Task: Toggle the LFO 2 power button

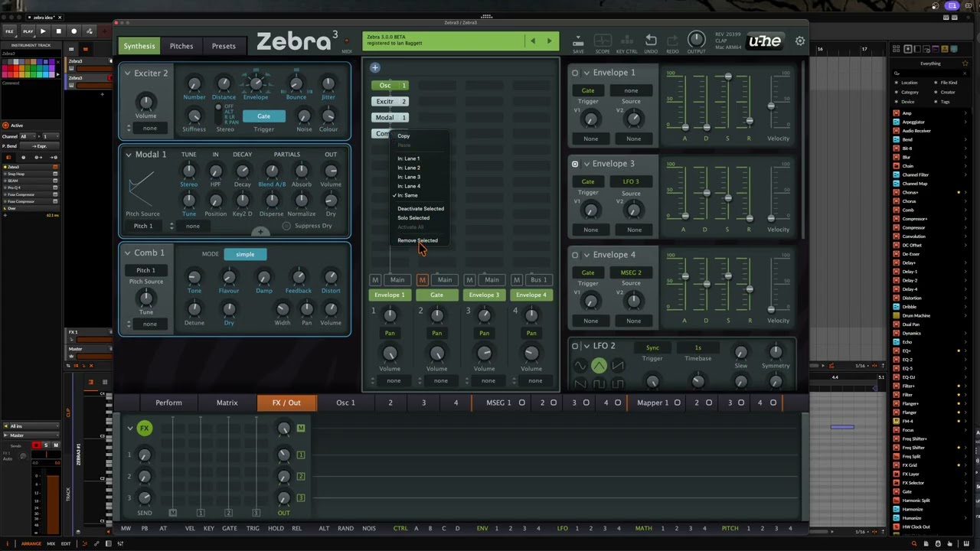Action: click(575, 346)
